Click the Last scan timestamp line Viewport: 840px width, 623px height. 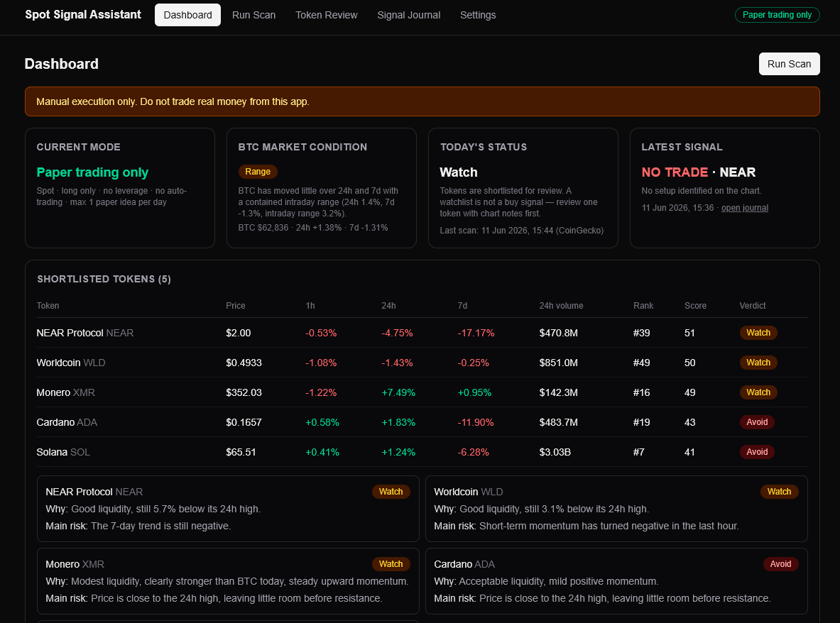pos(522,231)
